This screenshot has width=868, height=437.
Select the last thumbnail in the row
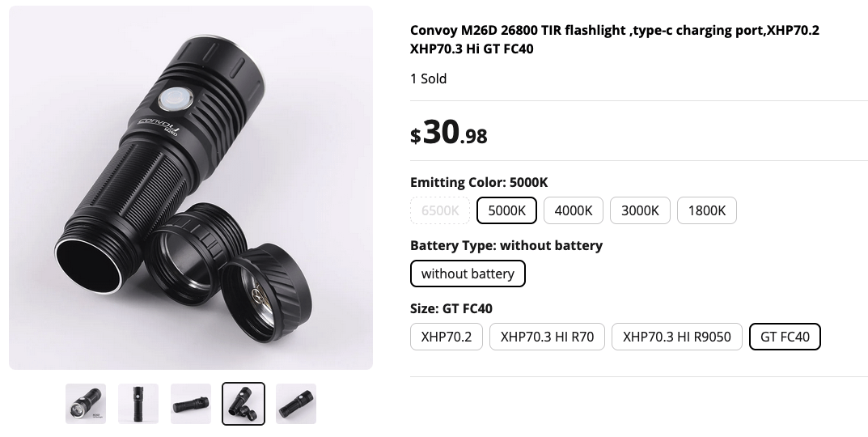coord(296,404)
